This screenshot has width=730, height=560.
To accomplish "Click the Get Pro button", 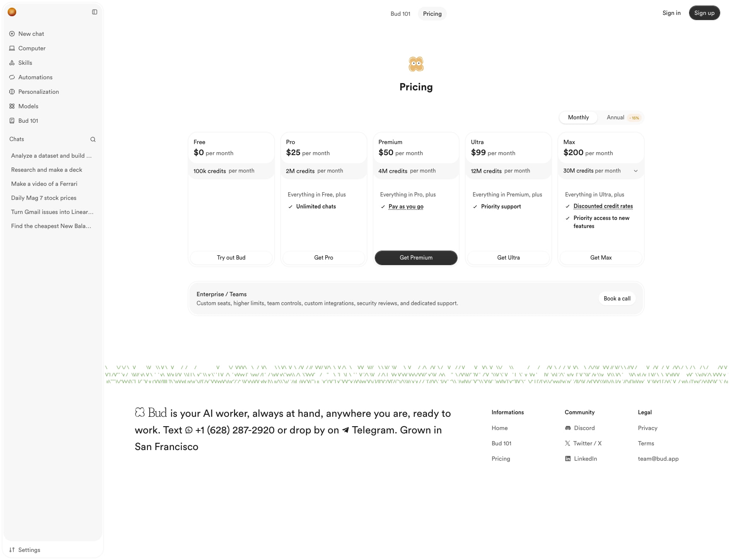I will point(324,257).
